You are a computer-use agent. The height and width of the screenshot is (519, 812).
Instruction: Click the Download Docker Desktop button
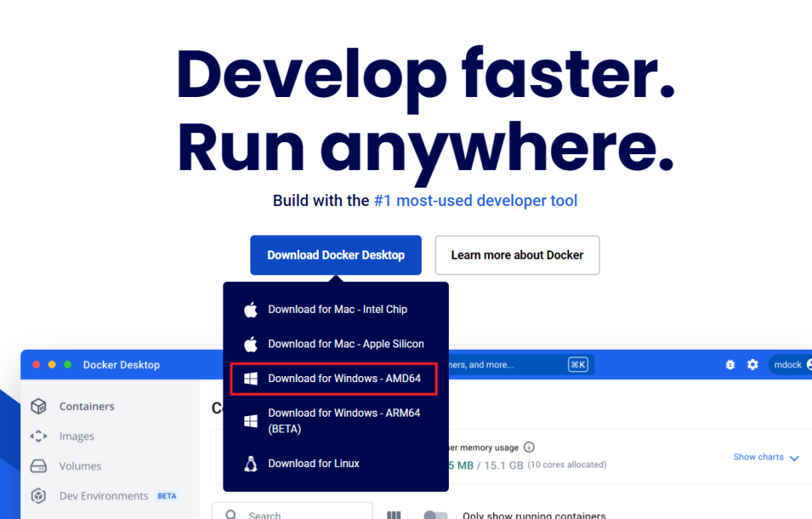coord(335,255)
